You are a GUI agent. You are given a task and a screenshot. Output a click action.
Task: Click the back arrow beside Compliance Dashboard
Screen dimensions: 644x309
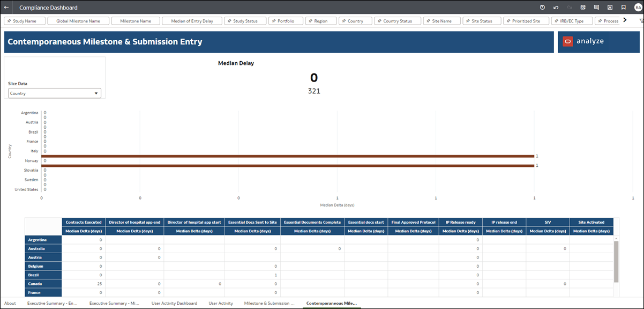pyautogui.click(x=6, y=8)
